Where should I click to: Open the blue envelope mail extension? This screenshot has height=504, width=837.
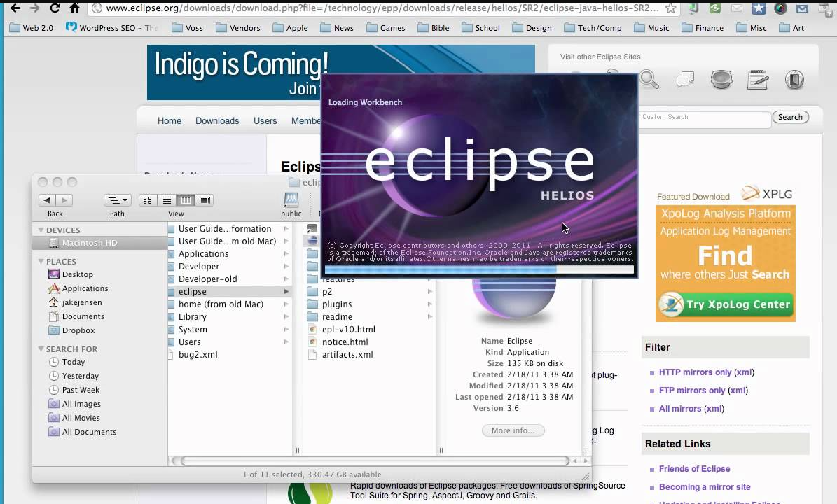802,8
